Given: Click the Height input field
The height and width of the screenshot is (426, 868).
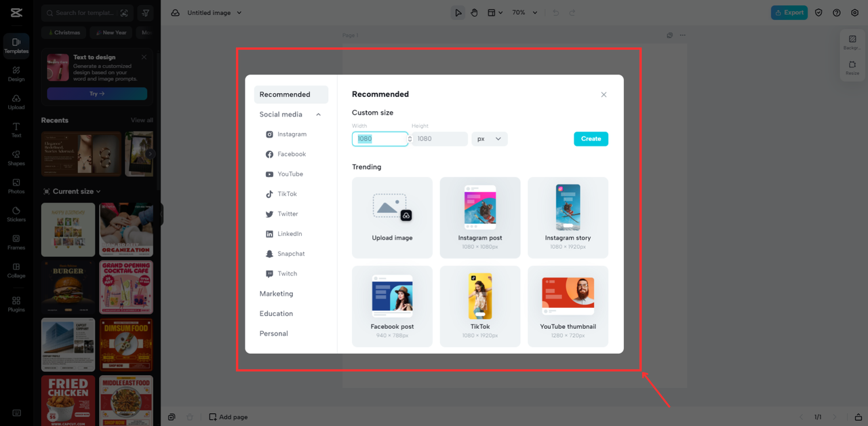Looking at the screenshot, I should click(439, 139).
